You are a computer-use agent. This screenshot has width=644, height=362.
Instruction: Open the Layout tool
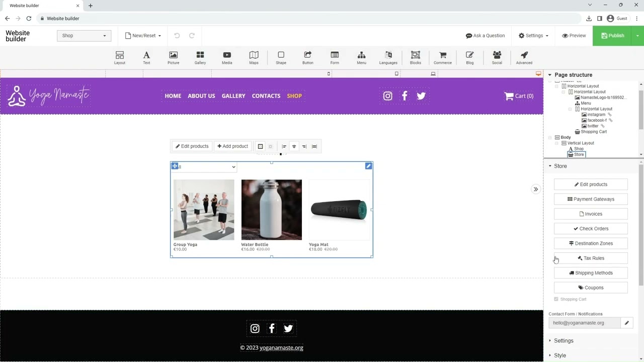[x=120, y=58]
